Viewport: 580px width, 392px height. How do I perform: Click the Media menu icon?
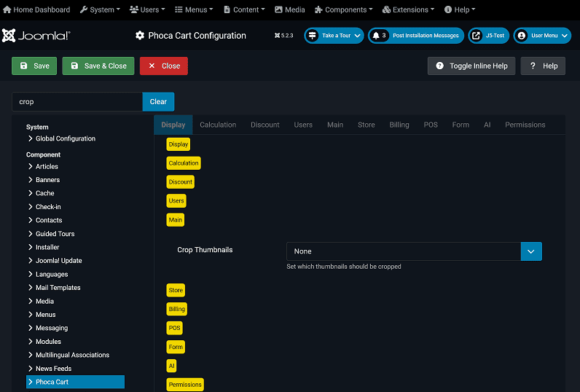tap(279, 9)
